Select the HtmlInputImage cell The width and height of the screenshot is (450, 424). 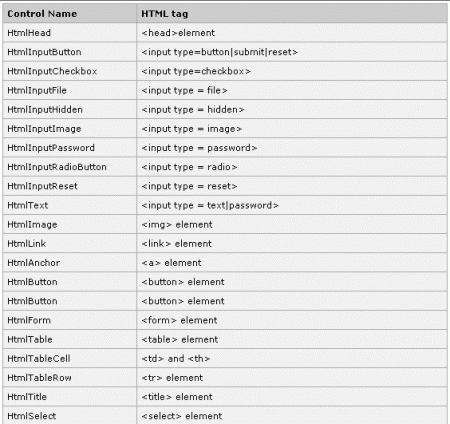click(x=69, y=129)
